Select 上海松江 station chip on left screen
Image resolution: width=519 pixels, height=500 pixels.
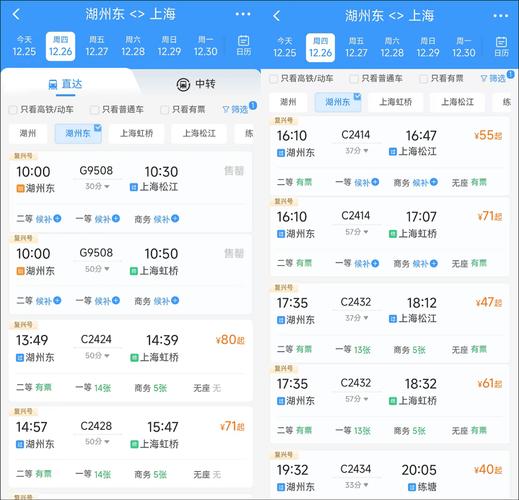click(x=199, y=134)
